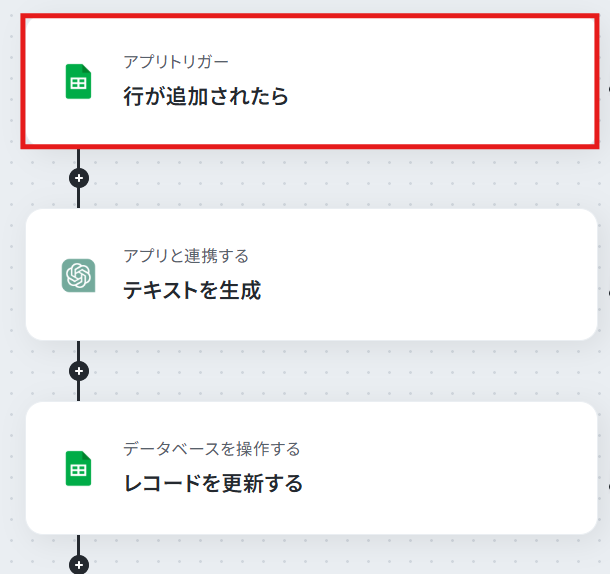Click the right-edge handle of the trigger card
Viewport: 610px width, 574px height.
(608, 90)
